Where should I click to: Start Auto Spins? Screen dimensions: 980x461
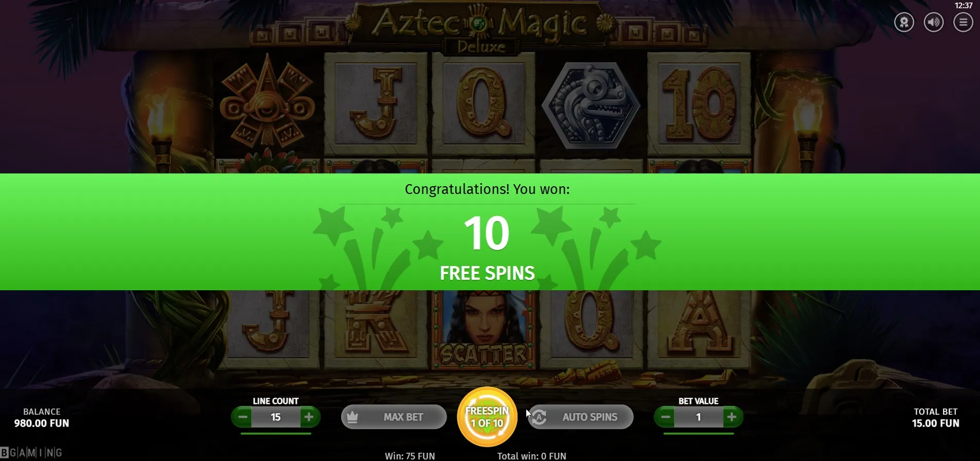(580, 417)
